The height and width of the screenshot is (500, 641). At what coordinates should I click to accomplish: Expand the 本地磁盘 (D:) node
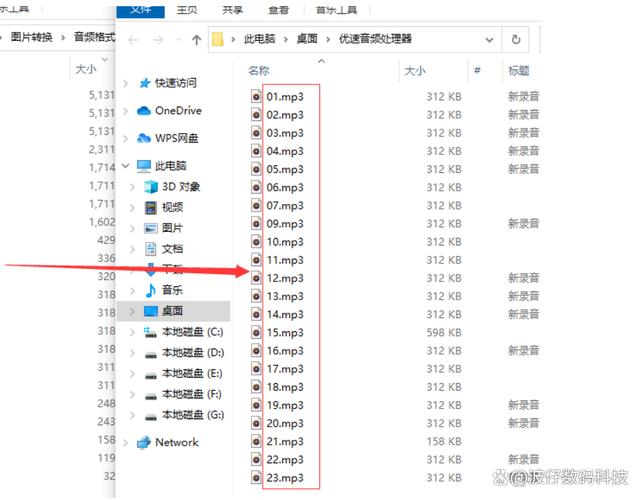click(132, 353)
